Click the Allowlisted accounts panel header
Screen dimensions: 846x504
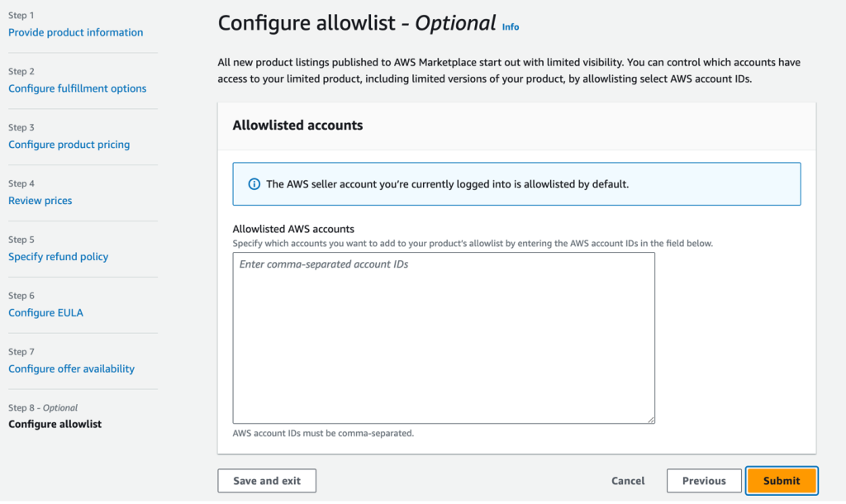coord(297,125)
